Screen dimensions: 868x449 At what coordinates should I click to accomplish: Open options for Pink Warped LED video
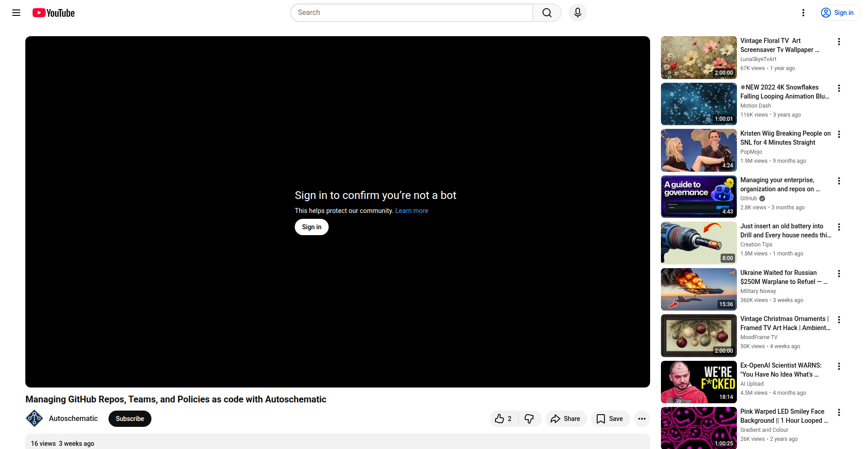click(839, 412)
